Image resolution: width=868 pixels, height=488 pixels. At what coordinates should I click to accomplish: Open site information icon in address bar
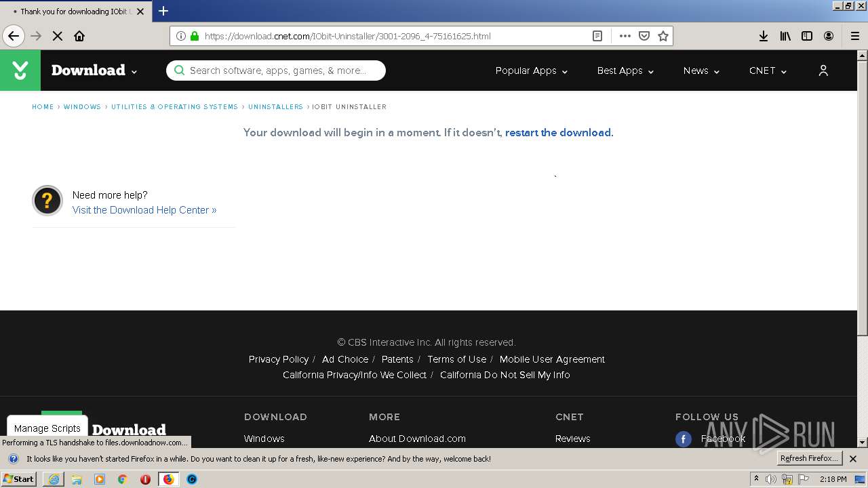pyautogui.click(x=181, y=36)
